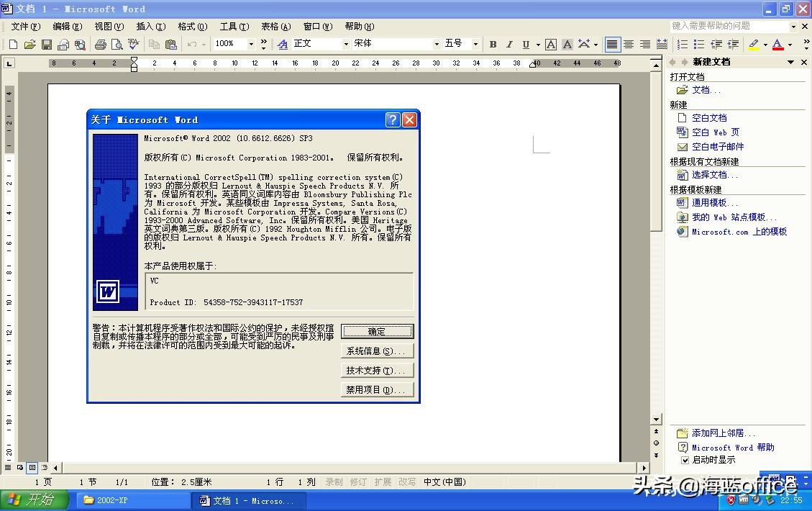Viewport: 812px width, 511px height.
Task: Open underline style dropdown arrow
Action: coord(538,45)
